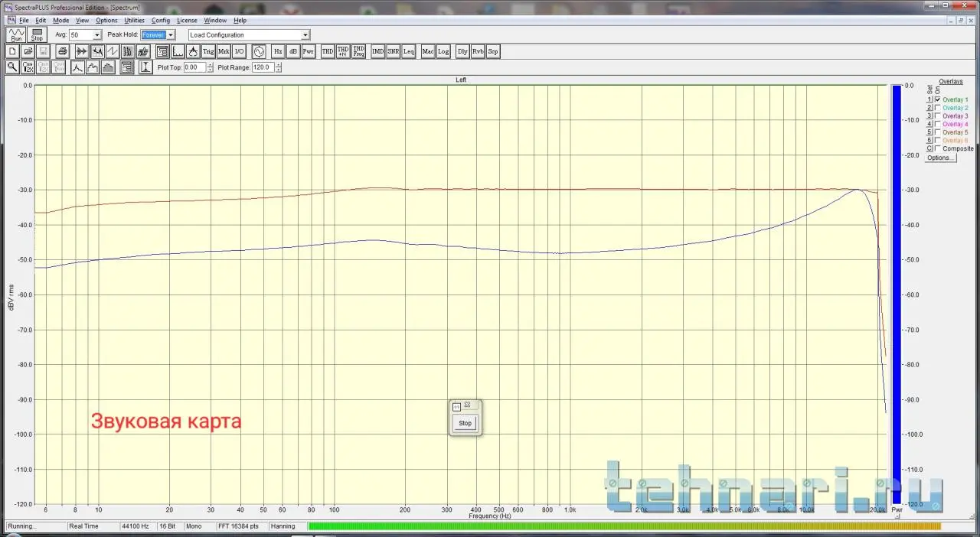Viewport: 980px width, 537px height.
Task: Select the dB utility button
Action: coord(293,51)
